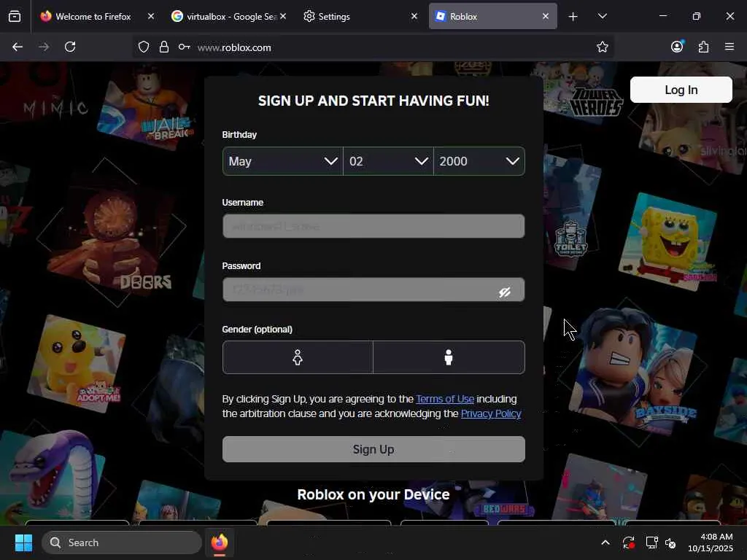Click Firefox icon in the taskbar
The height and width of the screenshot is (560, 747).
click(x=219, y=542)
